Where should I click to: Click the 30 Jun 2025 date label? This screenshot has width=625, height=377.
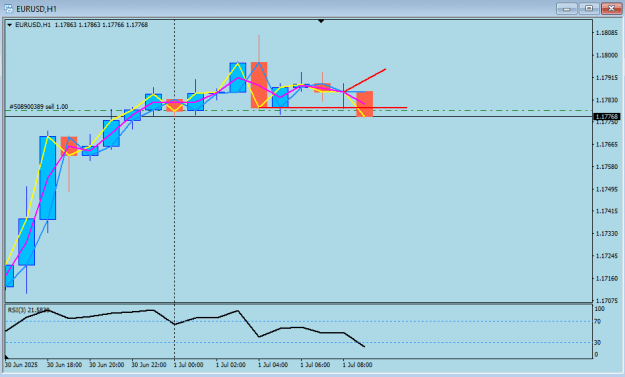[x=21, y=365]
